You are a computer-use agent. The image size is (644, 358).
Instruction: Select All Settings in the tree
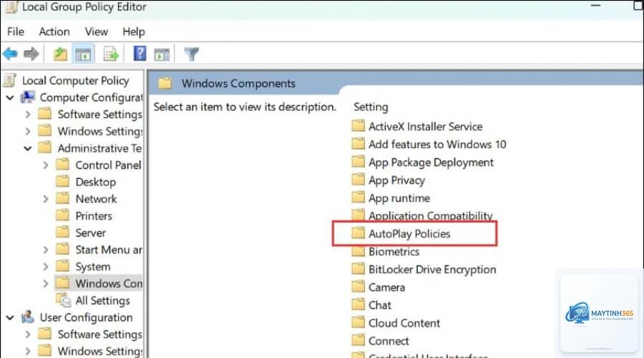pyautogui.click(x=102, y=301)
